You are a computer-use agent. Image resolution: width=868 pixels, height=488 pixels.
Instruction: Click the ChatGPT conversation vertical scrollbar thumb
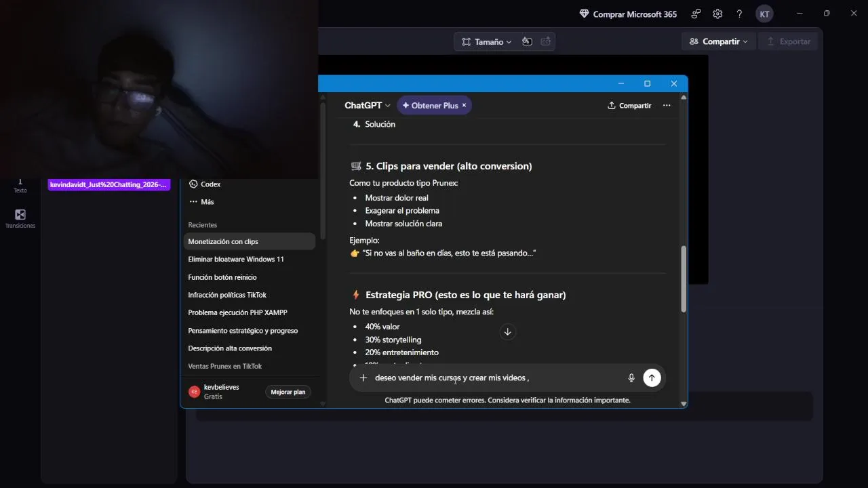coord(684,278)
